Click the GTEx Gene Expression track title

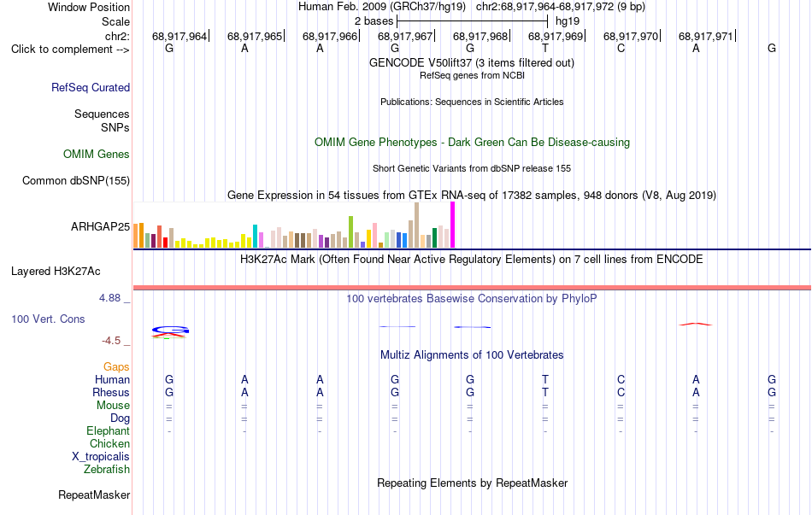click(x=472, y=195)
